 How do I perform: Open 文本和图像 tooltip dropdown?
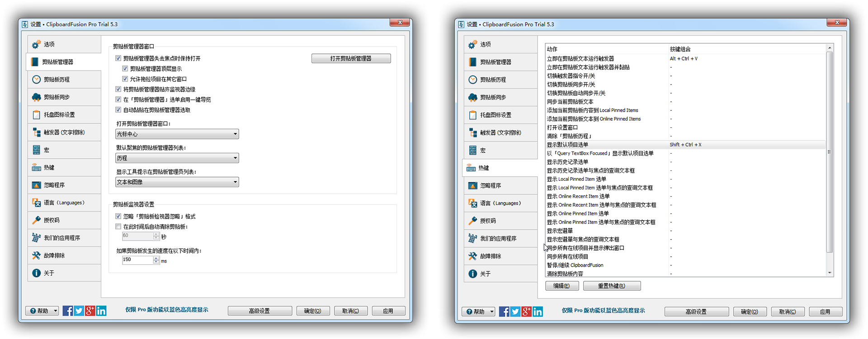click(x=177, y=182)
